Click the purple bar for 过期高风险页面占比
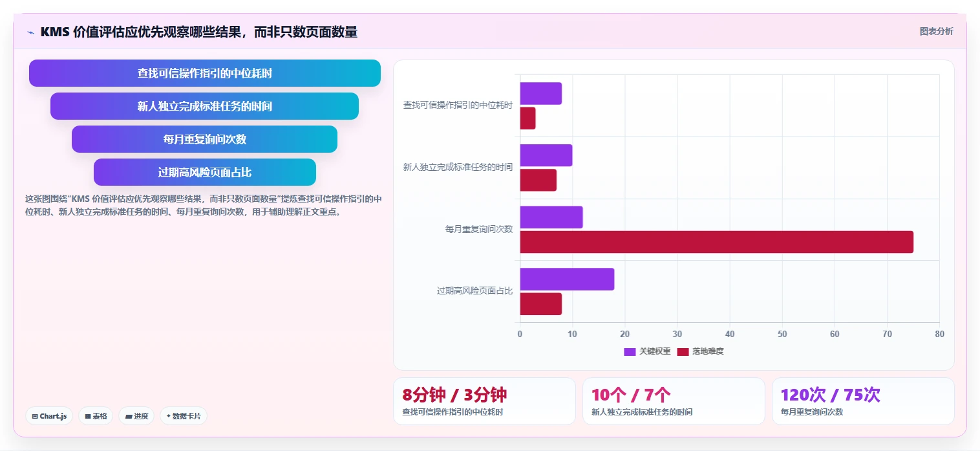Image resolution: width=980 pixels, height=451 pixels. (567, 279)
